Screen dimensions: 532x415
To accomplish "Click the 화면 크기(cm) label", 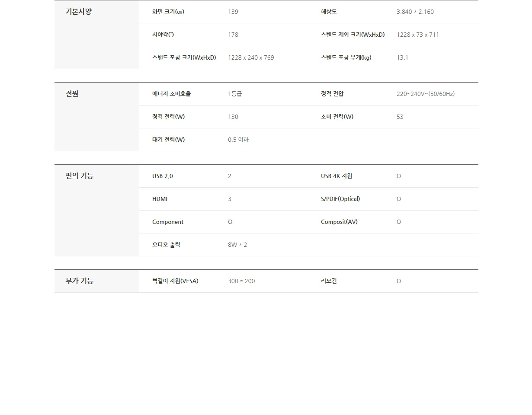I will 168,12.
